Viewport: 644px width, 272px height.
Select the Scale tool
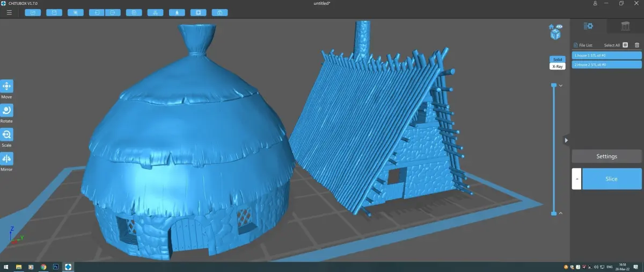6,134
